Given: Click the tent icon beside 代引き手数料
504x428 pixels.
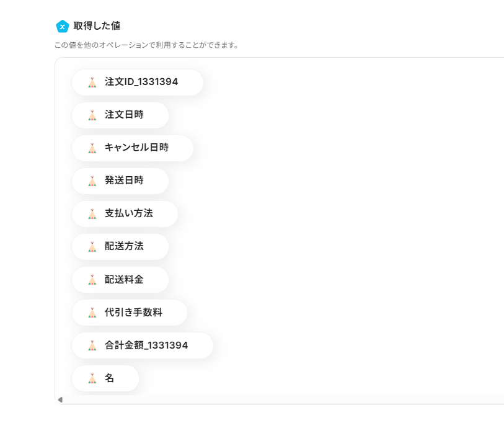Looking at the screenshot, I should click(92, 313).
